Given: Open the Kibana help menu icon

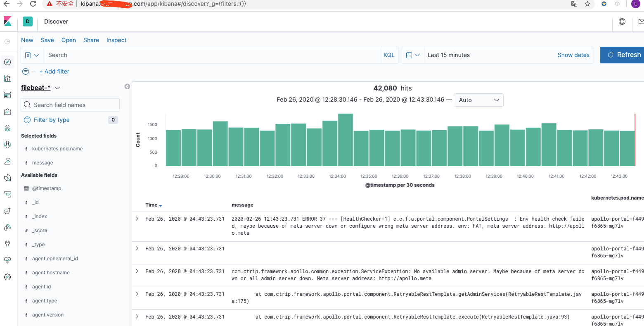Looking at the screenshot, I should click(x=622, y=21).
